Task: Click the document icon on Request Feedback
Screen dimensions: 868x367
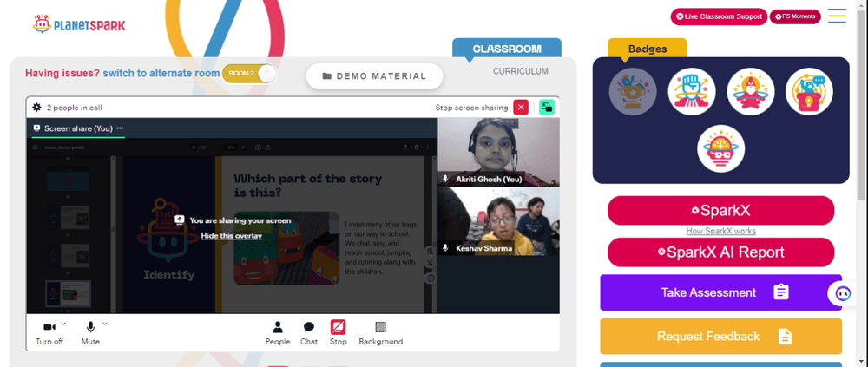Action: (x=785, y=336)
